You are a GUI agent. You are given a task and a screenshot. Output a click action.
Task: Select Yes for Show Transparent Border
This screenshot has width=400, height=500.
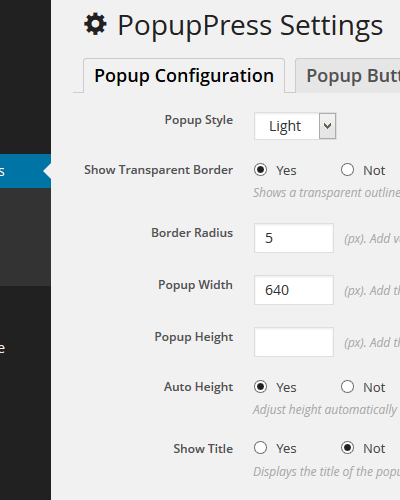[x=260, y=170]
